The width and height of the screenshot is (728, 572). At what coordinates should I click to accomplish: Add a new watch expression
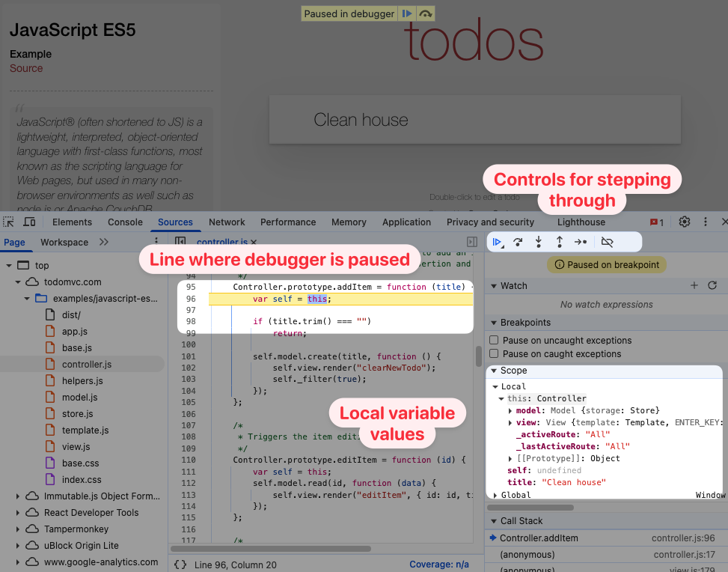694,285
